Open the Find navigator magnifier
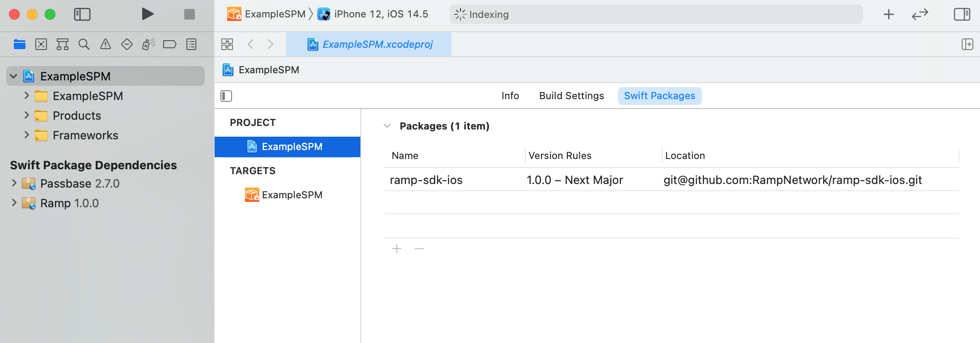Screen dimensions: 980x343 point(84,44)
